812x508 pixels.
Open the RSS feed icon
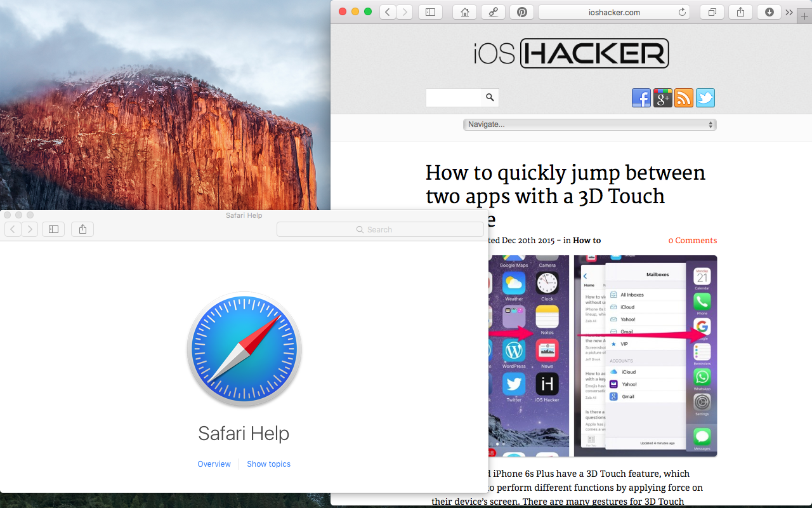tap(684, 98)
